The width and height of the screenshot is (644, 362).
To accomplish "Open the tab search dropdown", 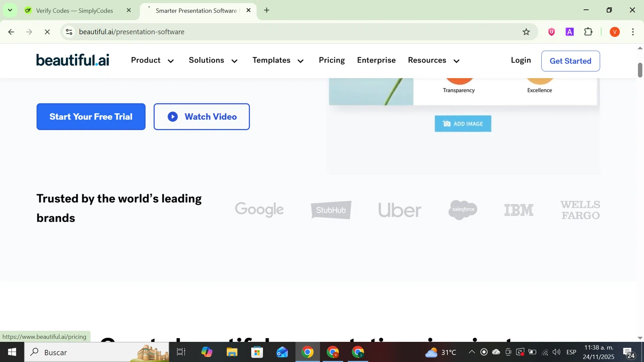I will (x=10, y=10).
